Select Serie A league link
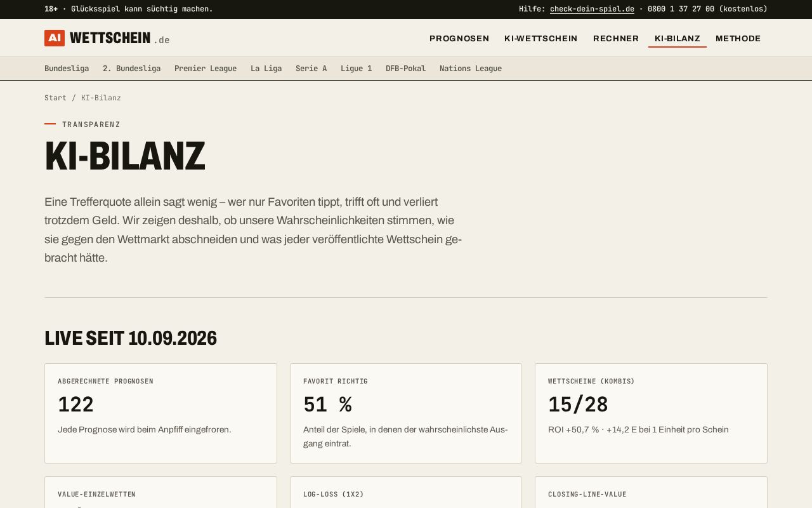 click(311, 69)
